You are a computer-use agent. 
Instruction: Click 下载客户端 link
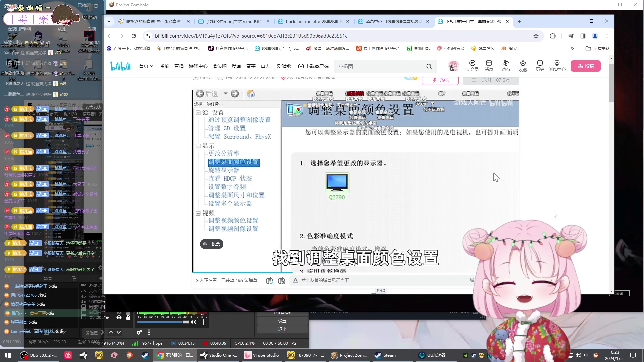313,66
